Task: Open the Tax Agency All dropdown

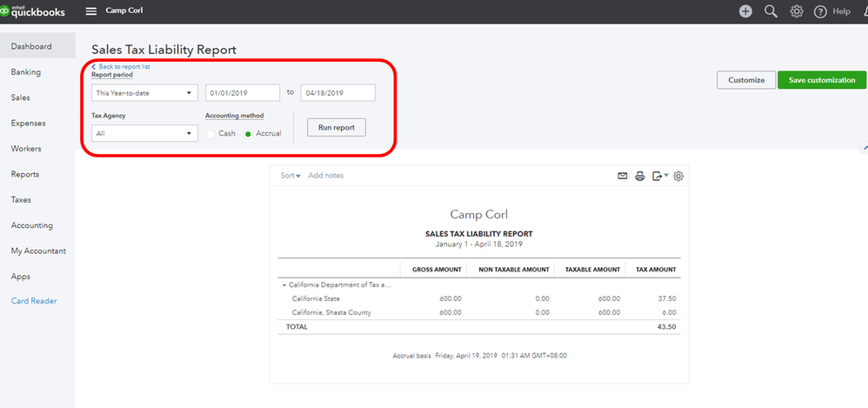Action: pyautogui.click(x=144, y=133)
